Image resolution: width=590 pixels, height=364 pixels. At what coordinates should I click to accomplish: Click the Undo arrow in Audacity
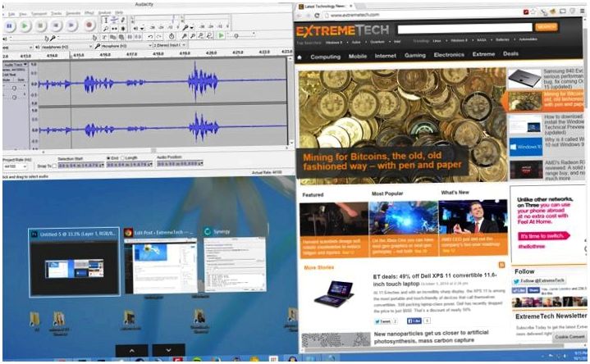pos(150,36)
